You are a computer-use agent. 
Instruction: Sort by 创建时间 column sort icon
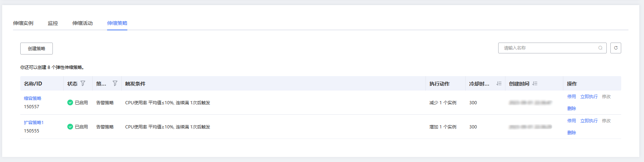535,83
